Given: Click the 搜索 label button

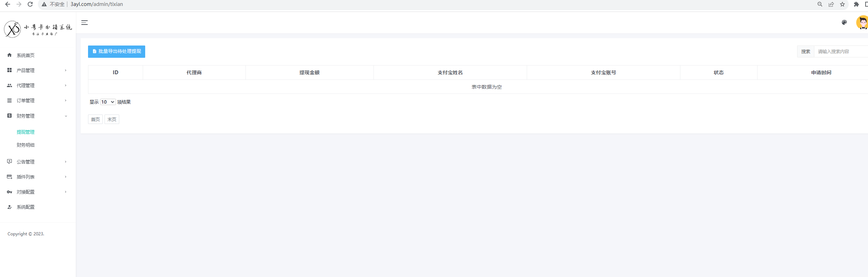Looking at the screenshot, I should [806, 51].
